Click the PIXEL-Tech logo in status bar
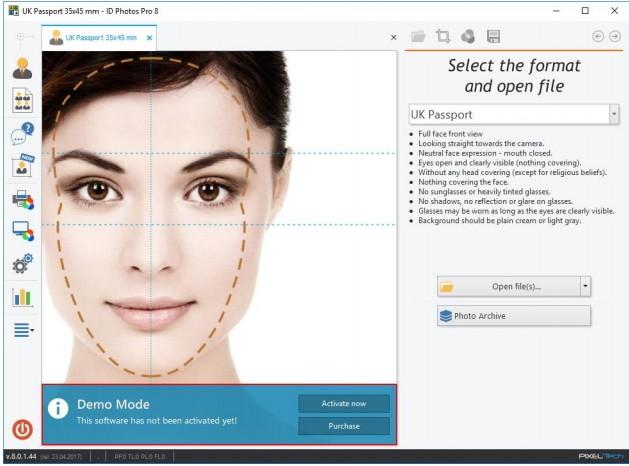 click(600, 456)
